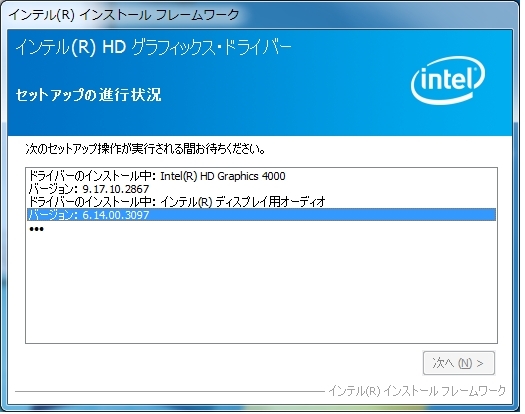
Task: Click the ••• progress indicator line
Action: (36, 229)
